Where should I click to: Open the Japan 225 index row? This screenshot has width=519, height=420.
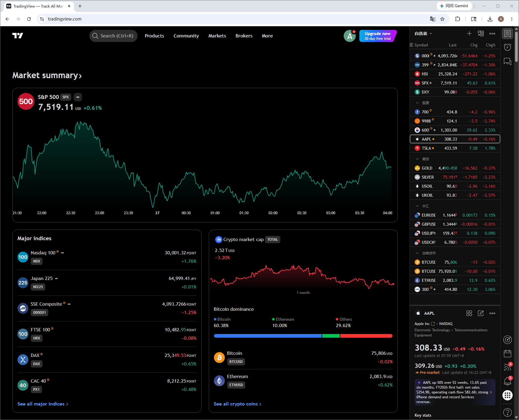[107, 283]
